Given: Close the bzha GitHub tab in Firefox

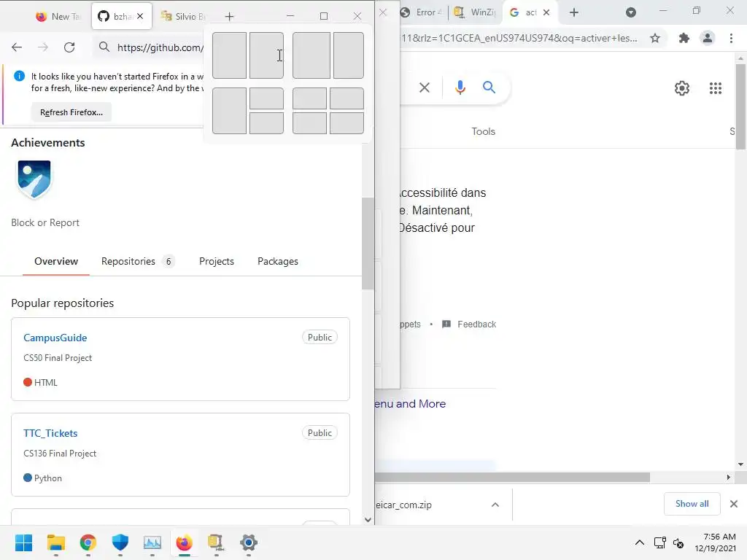Looking at the screenshot, I should 140,16.
